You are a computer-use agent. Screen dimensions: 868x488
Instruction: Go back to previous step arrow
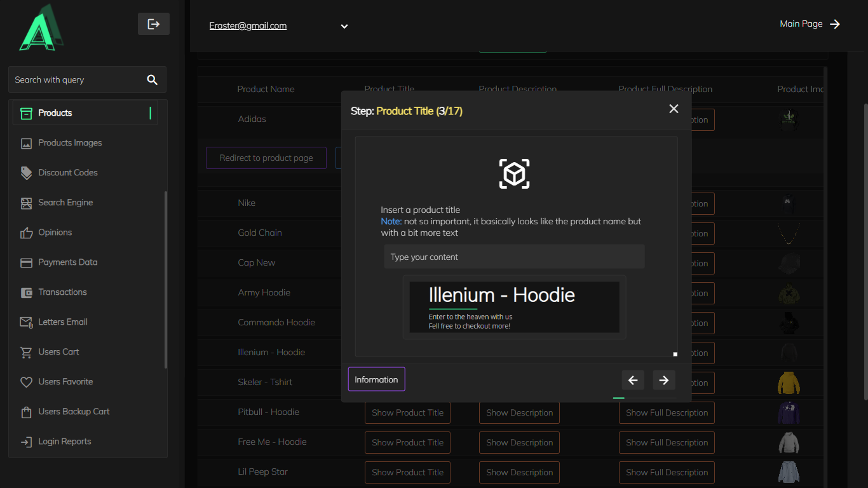click(632, 380)
